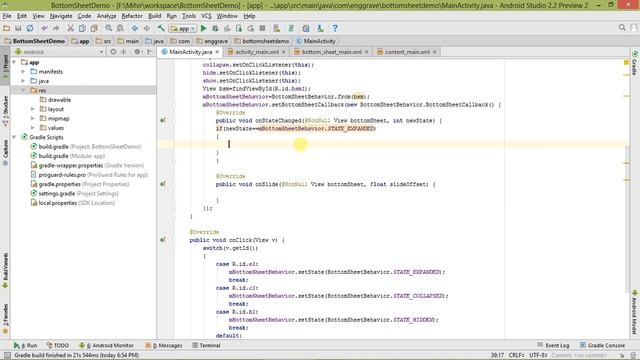Click the yellow code analysis status indicator
640x360 pixels.
tap(626, 62)
